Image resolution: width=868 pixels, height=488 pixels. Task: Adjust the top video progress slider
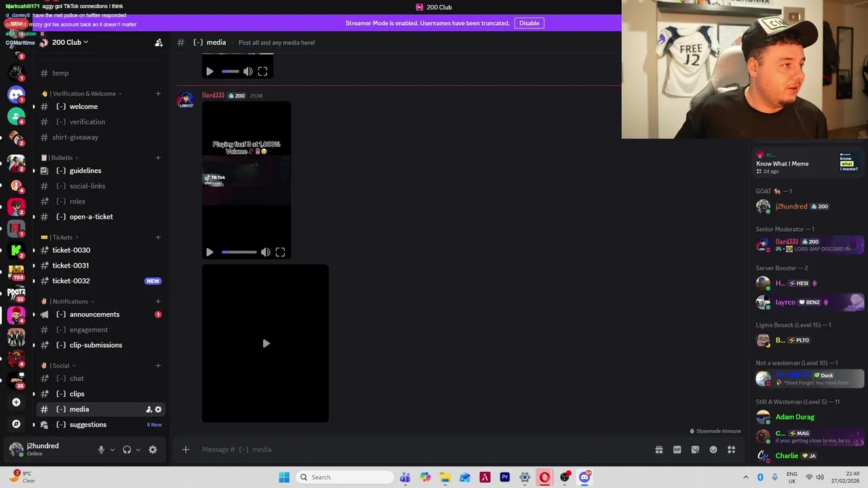click(230, 71)
